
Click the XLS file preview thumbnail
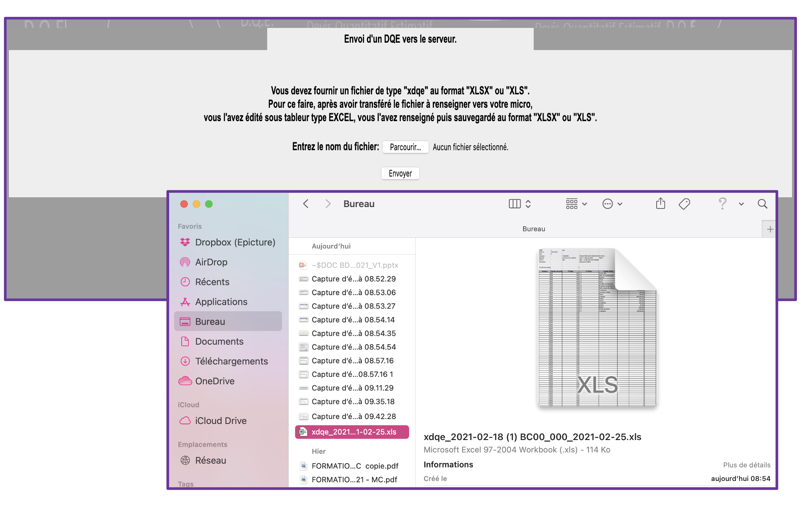pyautogui.click(x=597, y=328)
